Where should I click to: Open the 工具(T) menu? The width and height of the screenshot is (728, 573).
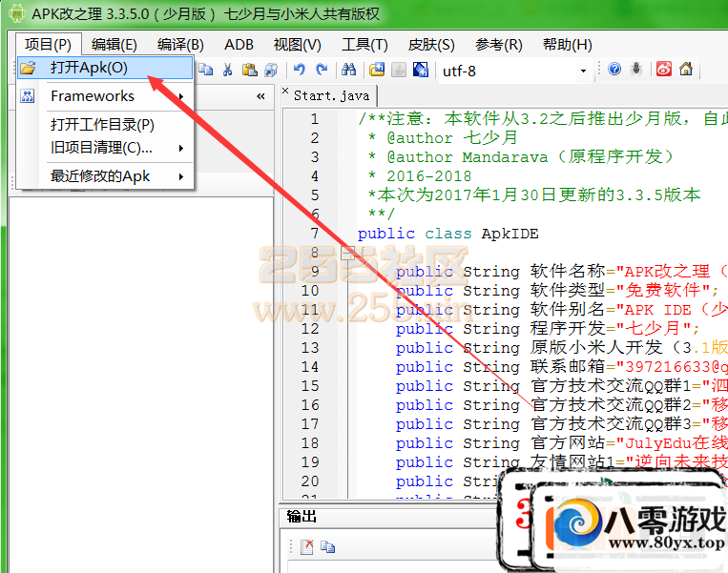pyautogui.click(x=364, y=45)
